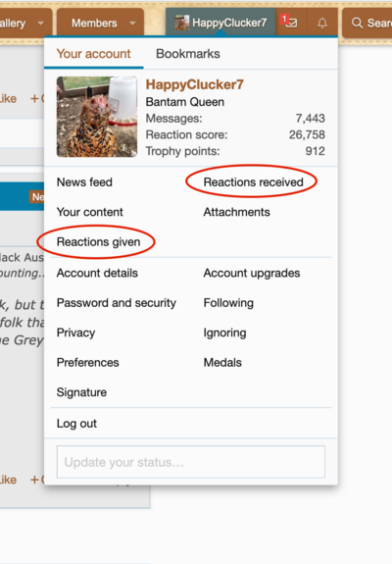Click Log out
Screen dimensions: 392x564
point(76,424)
